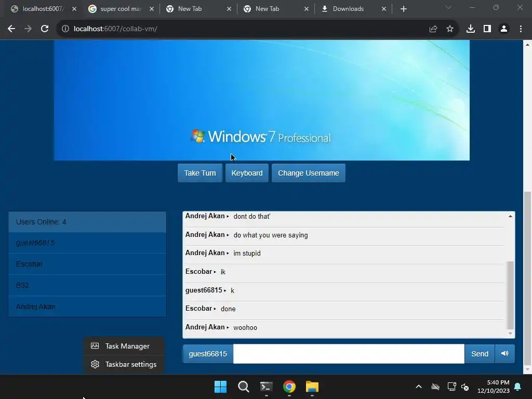Open File Explorer from taskbar
The width and height of the screenshot is (532, 399).
(312, 387)
